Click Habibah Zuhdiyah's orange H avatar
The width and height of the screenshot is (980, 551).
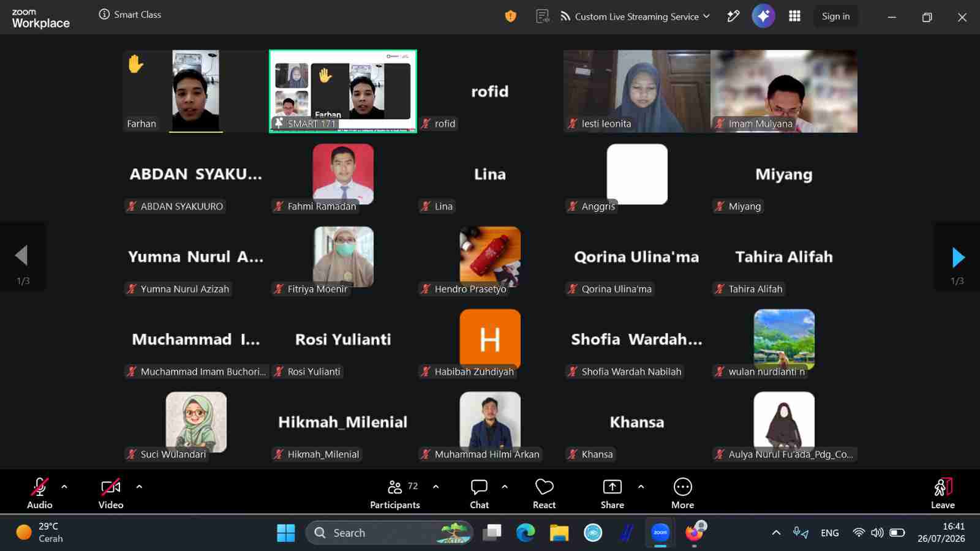[x=490, y=339]
